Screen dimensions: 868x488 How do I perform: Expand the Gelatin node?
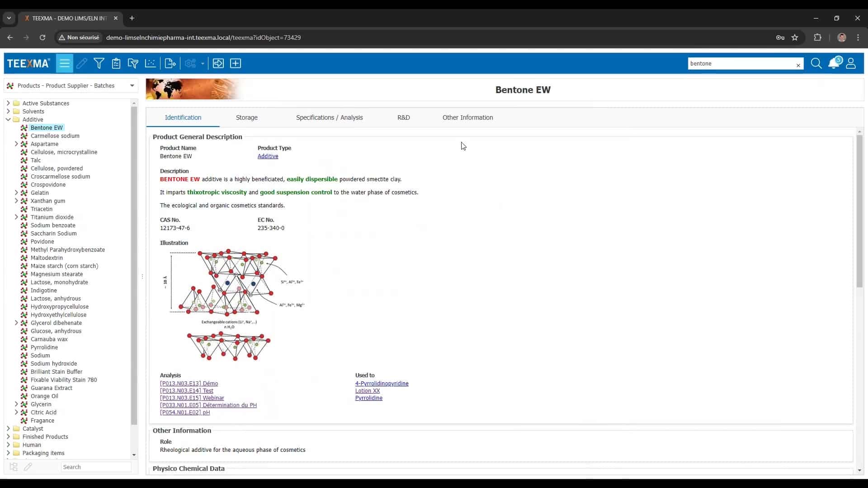[16, 192]
